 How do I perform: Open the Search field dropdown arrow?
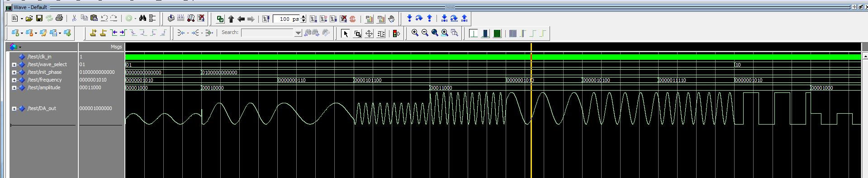(x=298, y=33)
